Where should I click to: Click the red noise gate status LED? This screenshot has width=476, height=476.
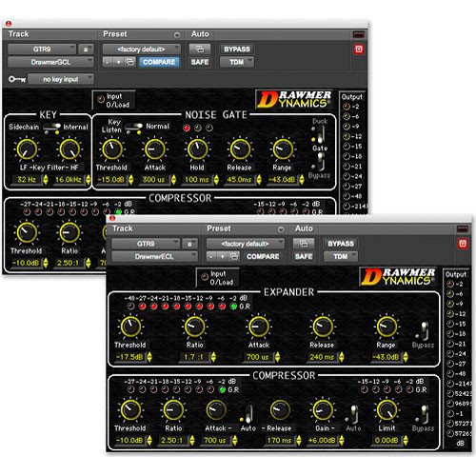(x=187, y=128)
